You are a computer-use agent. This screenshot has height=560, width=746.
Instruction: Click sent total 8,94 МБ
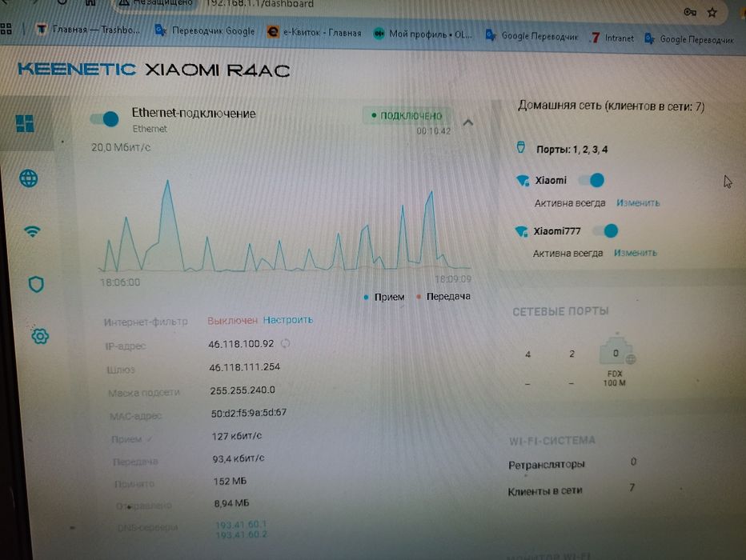231,503
